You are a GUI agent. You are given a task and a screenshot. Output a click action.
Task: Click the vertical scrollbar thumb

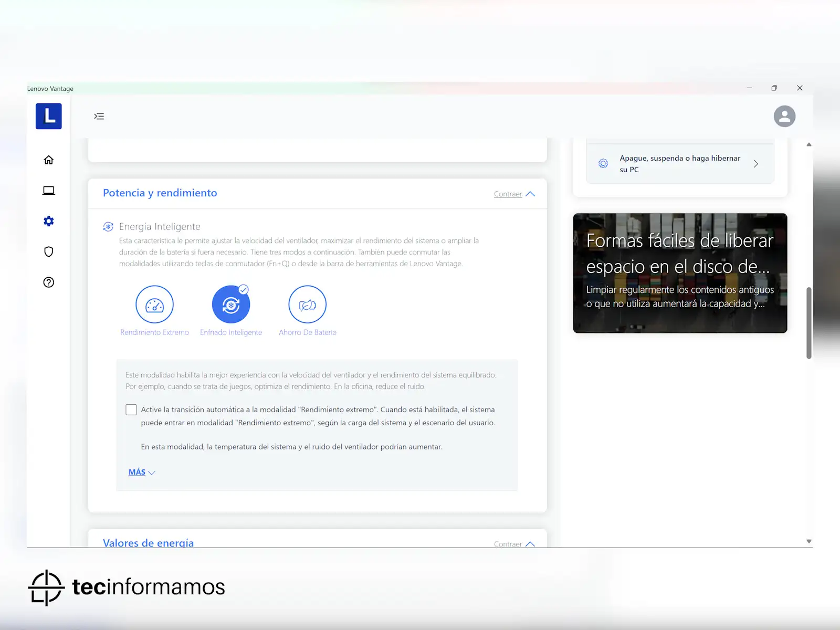tap(809, 323)
